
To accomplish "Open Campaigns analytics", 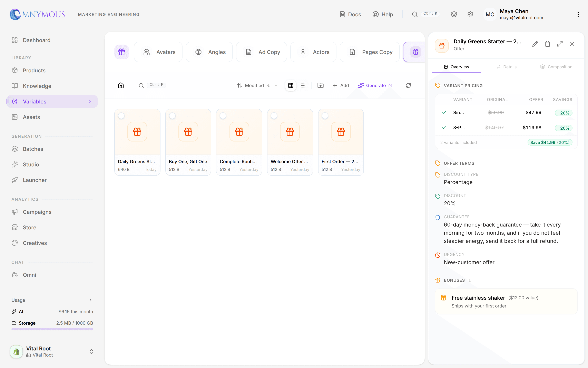I will pos(52,212).
